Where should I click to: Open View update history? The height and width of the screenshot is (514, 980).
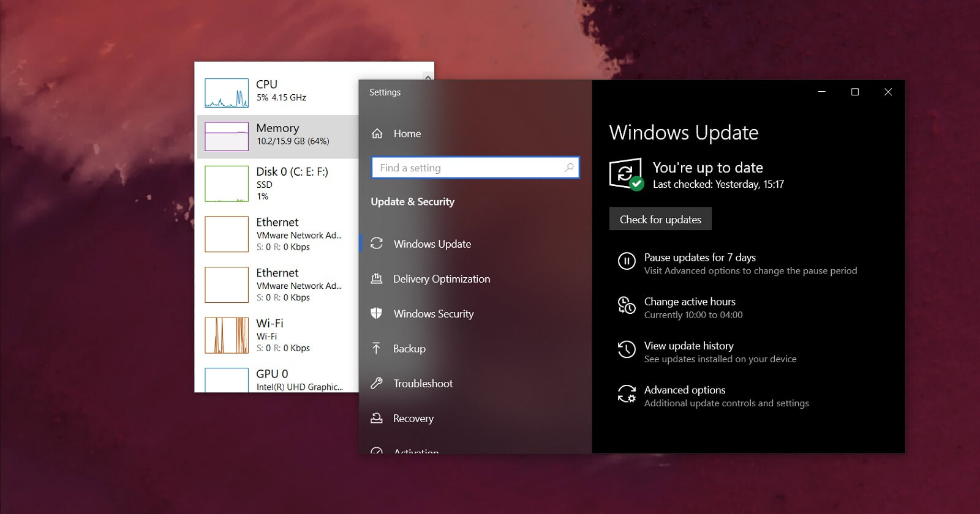coord(688,346)
